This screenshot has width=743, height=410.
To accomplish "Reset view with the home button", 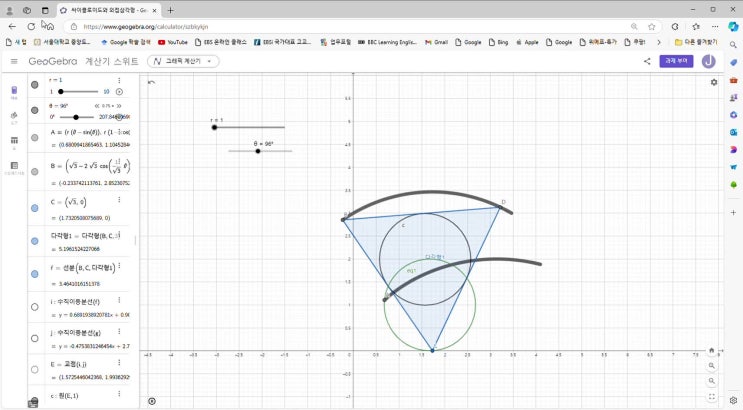I will [x=712, y=351].
